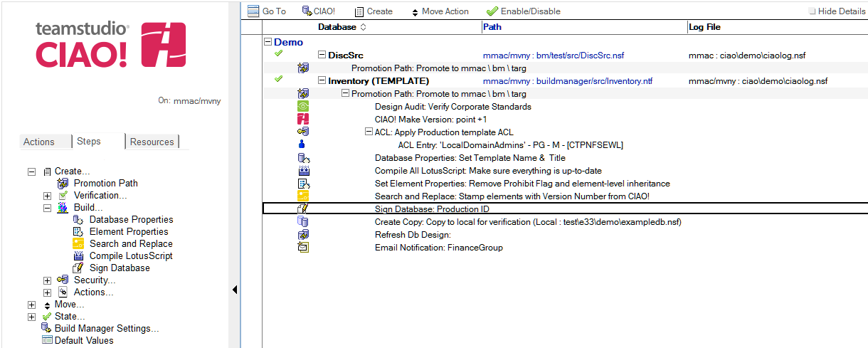Select Design Audit: Verify Corporate Standards row
Image resolution: width=868 pixels, height=348 pixels.
pyautogui.click(x=452, y=107)
